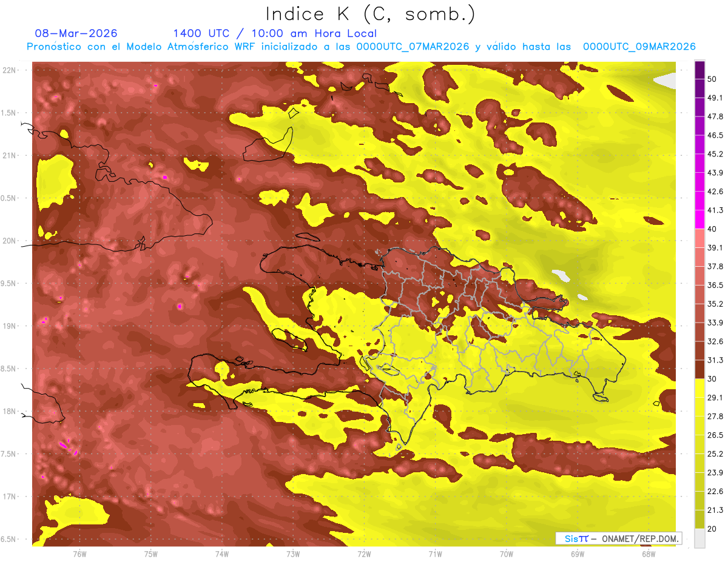Screen dimensions: 728x562
Task: Click the '72W' longitude label
Action: (x=364, y=554)
